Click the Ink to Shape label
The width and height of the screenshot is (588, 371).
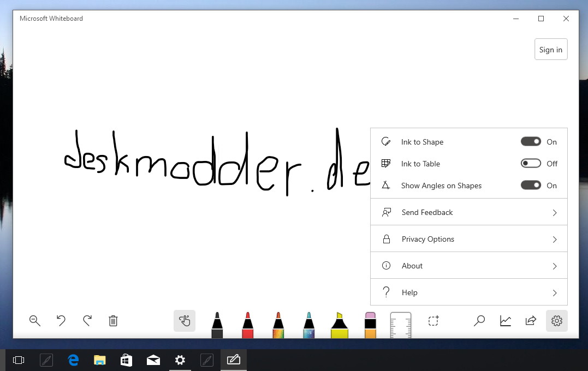[422, 142]
